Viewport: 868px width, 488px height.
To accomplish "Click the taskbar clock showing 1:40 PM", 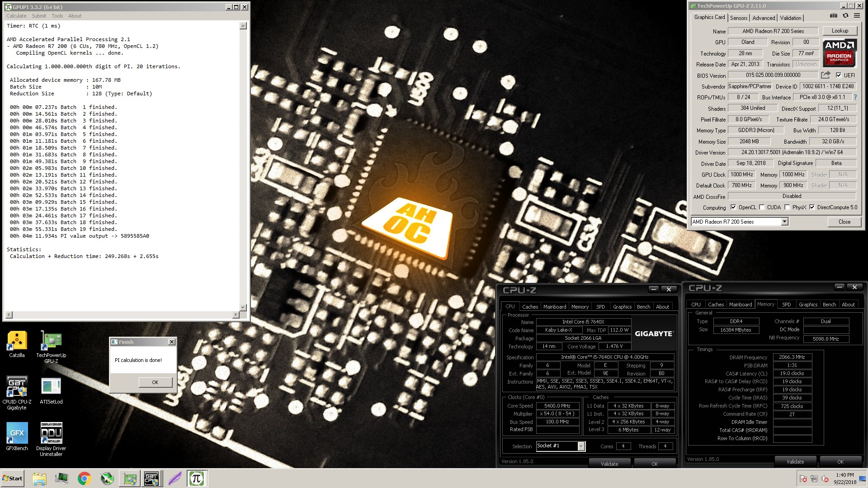I will point(844,479).
